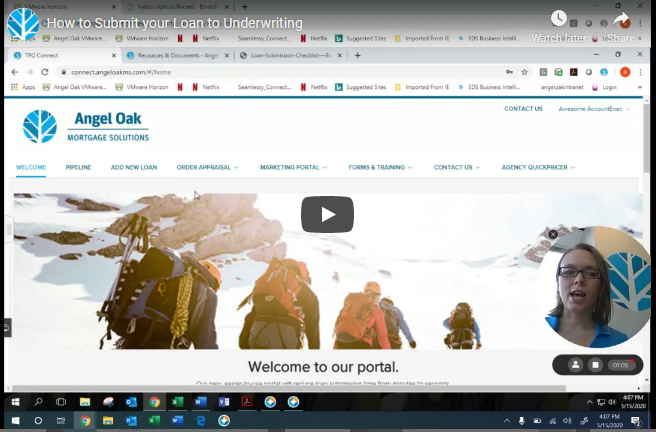
Task: Expand the bookmarks bar overflow chevron
Action: (x=639, y=87)
